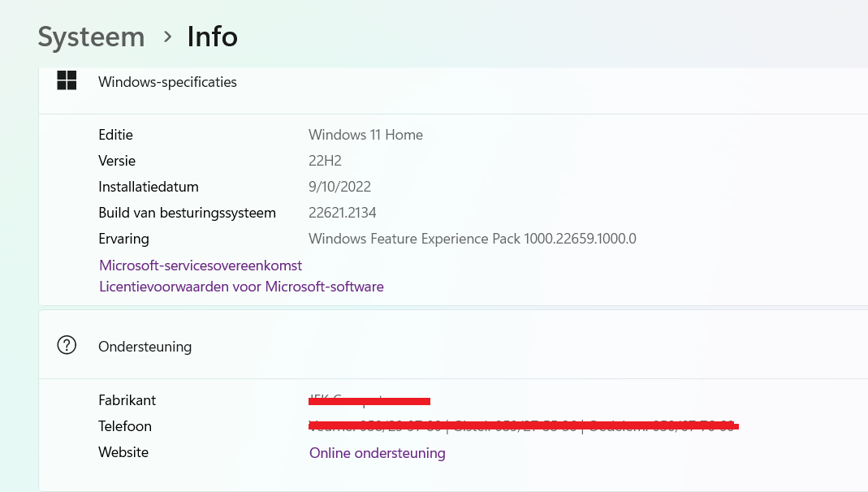Go back to Systeem via breadcrumb
The height and width of the screenshot is (492, 868).
(x=91, y=37)
